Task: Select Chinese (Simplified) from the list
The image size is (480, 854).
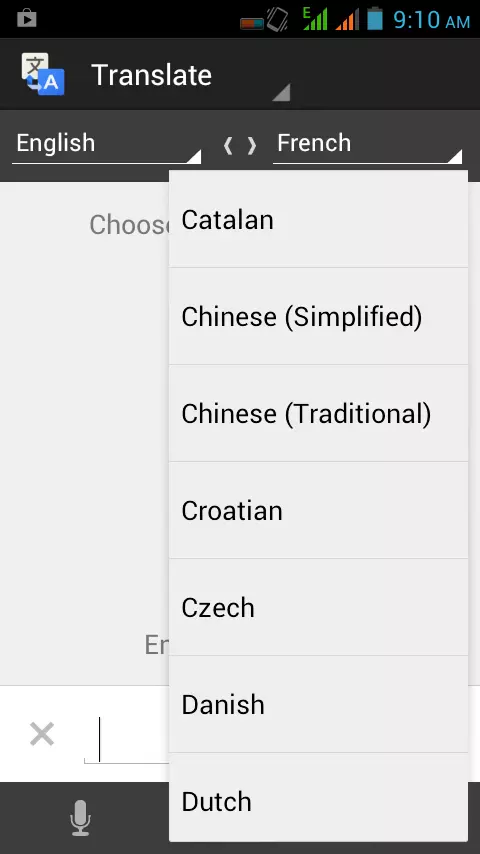Action: click(x=318, y=316)
